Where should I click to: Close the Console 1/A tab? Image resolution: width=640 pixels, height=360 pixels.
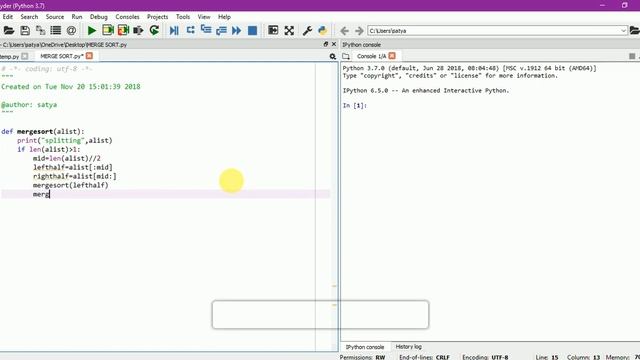[392, 56]
